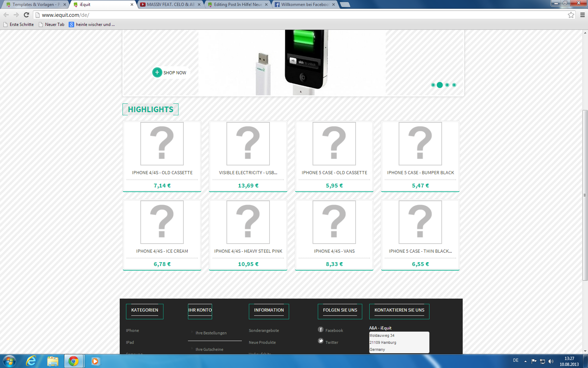Open the iPad category footer link
Image resolution: width=588 pixels, height=368 pixels.
pyautogui.click(x=130, y=342)
